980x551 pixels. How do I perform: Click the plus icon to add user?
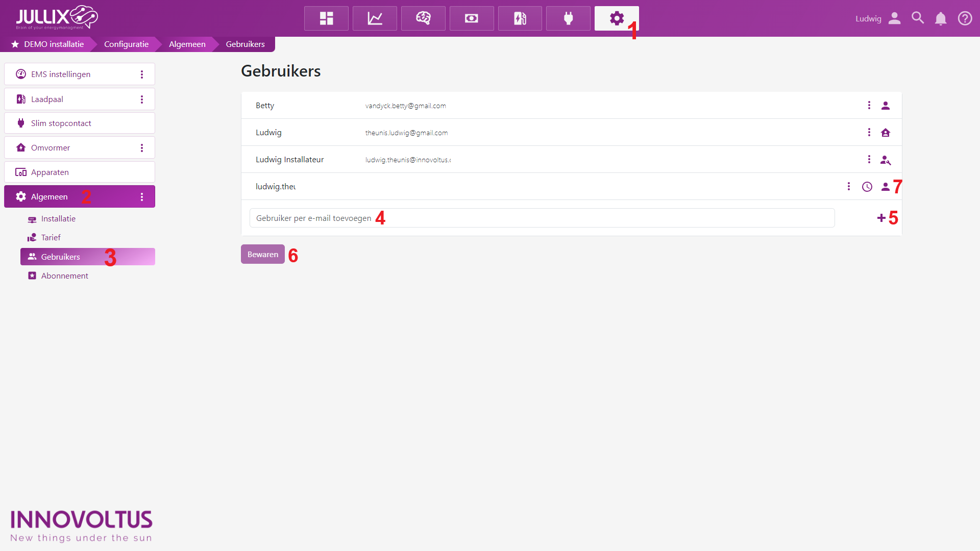coord(881,218)
